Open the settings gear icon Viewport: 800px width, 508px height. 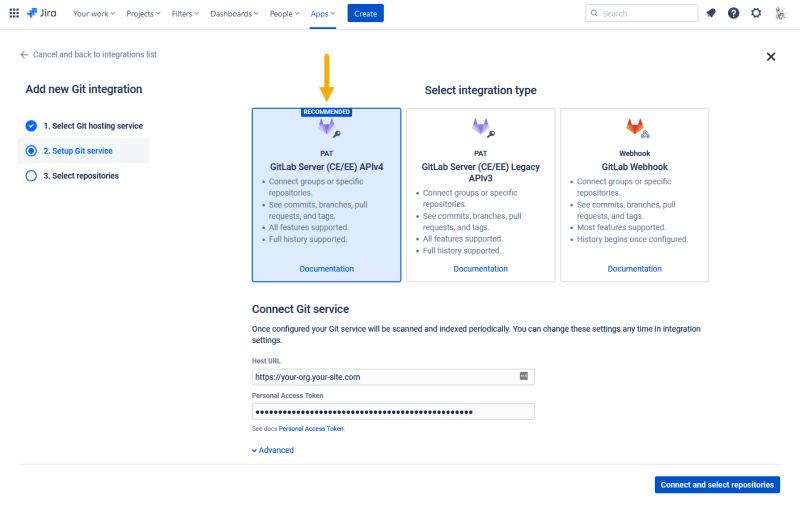click(x=756, y=13)
